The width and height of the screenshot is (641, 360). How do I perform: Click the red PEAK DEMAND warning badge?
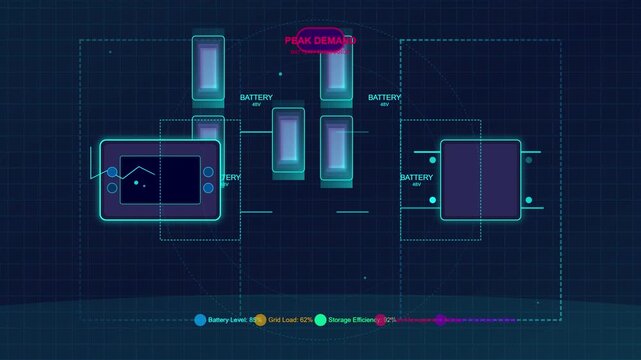coord(320,40)
